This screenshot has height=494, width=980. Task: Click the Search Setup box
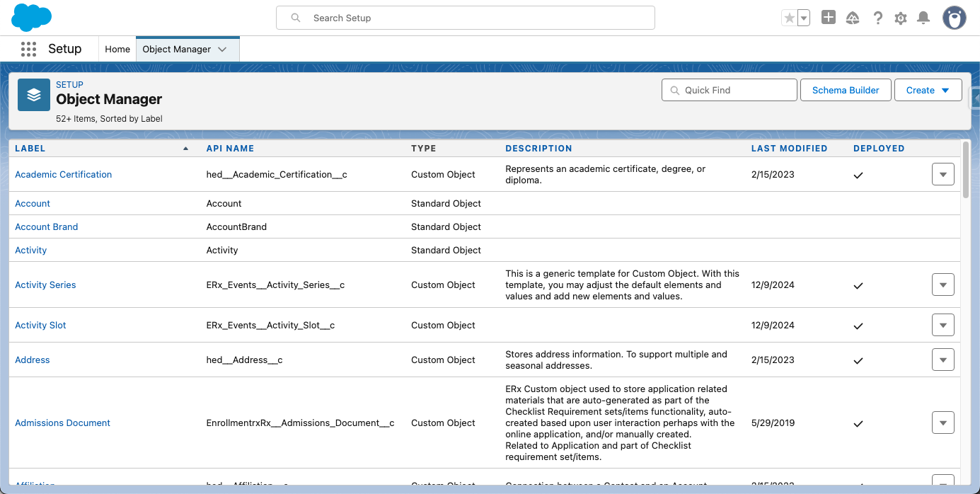[x=465, y=18]
